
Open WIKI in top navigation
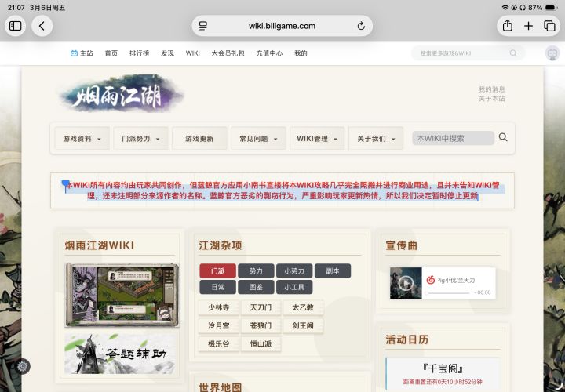click(x=193, y=53)
